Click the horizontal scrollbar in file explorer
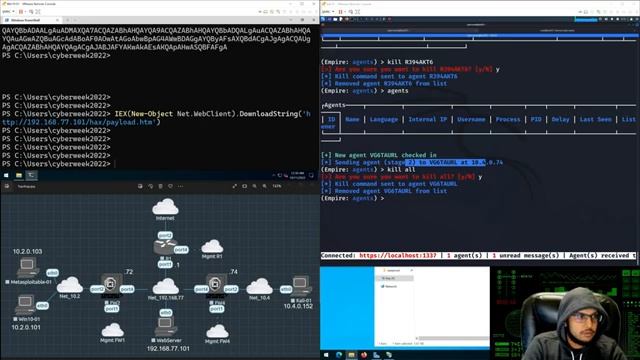640x360 pixels. point(453,338)
